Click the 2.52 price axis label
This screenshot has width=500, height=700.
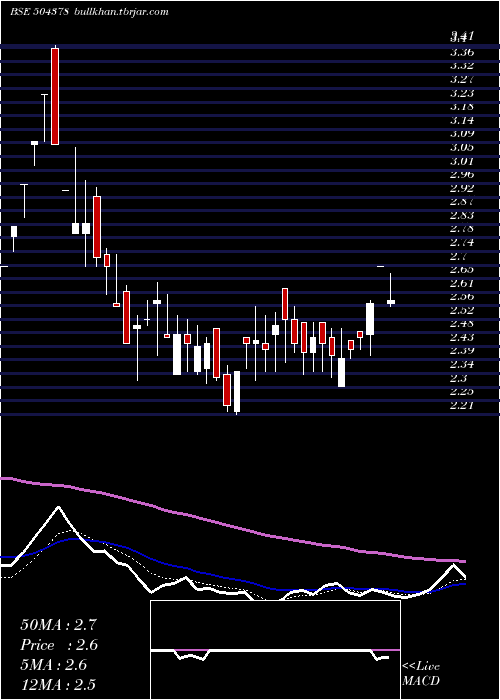(x=462, y=310)
